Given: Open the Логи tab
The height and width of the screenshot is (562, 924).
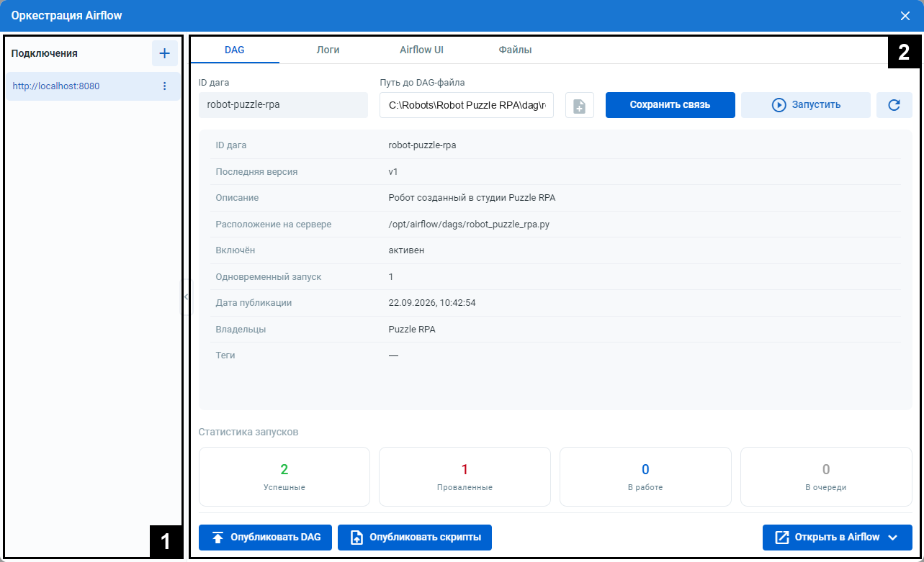Looking at the screenshot, I should (328, 50).
